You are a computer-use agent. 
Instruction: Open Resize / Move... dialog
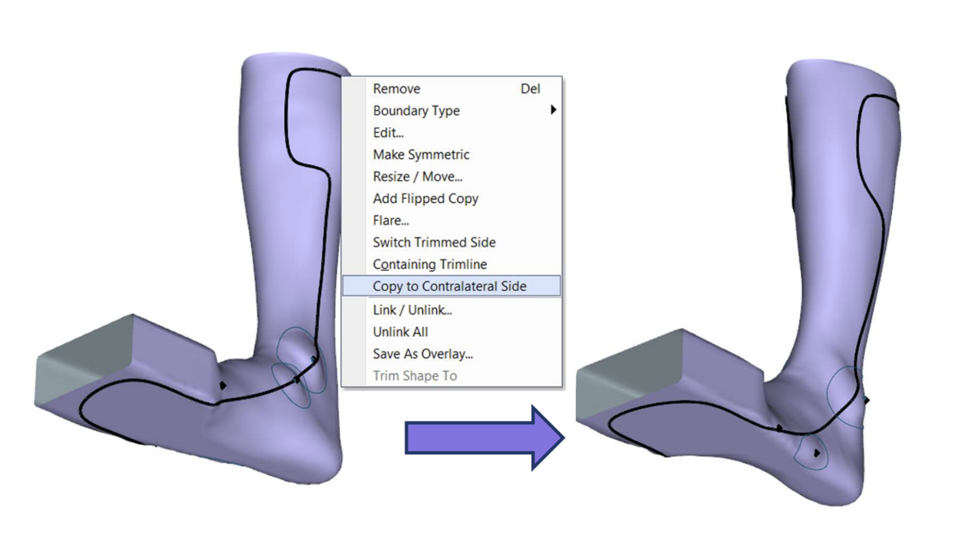point(417,177)
